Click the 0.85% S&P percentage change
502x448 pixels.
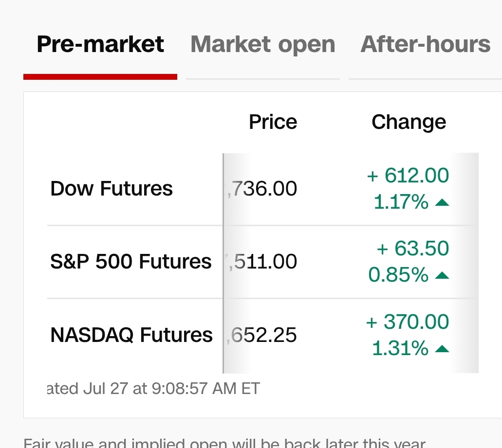(398, 275)
